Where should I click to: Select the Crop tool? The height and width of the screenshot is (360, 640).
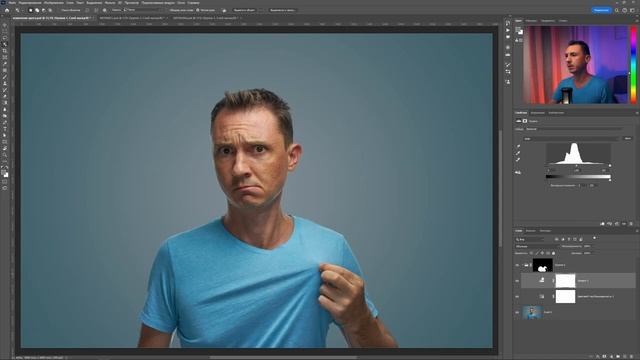point(5,51)
